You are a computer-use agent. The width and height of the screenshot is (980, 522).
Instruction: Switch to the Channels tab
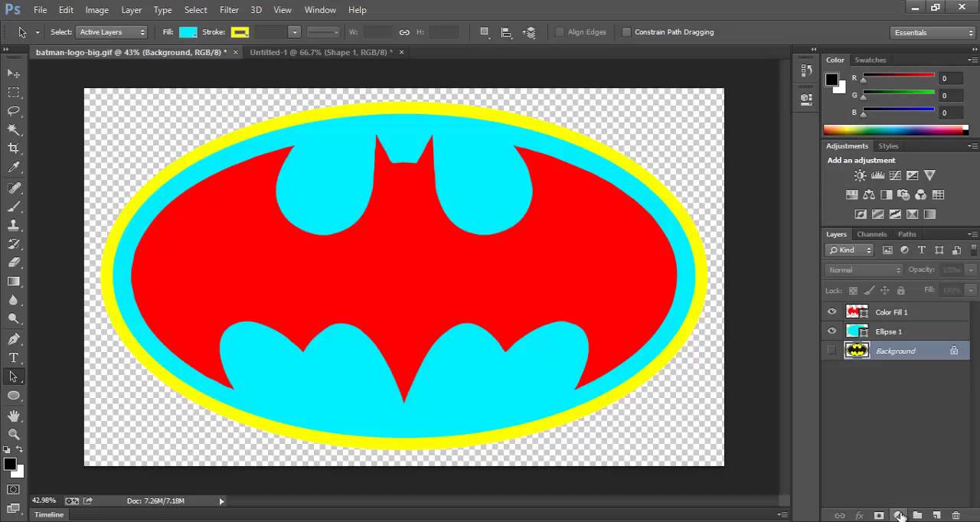click(x=871, y=234)
